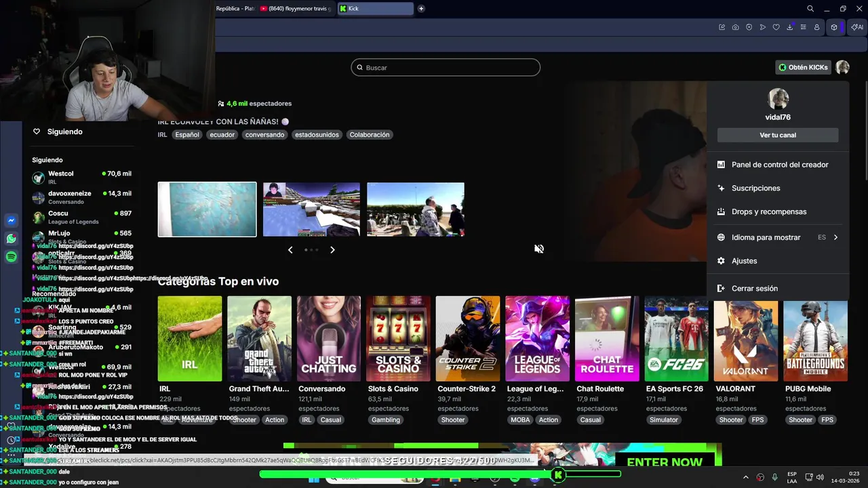Open the ad-blocker shield icon
The width and height of the screenshot is (868, 488).
coord(749,27)
